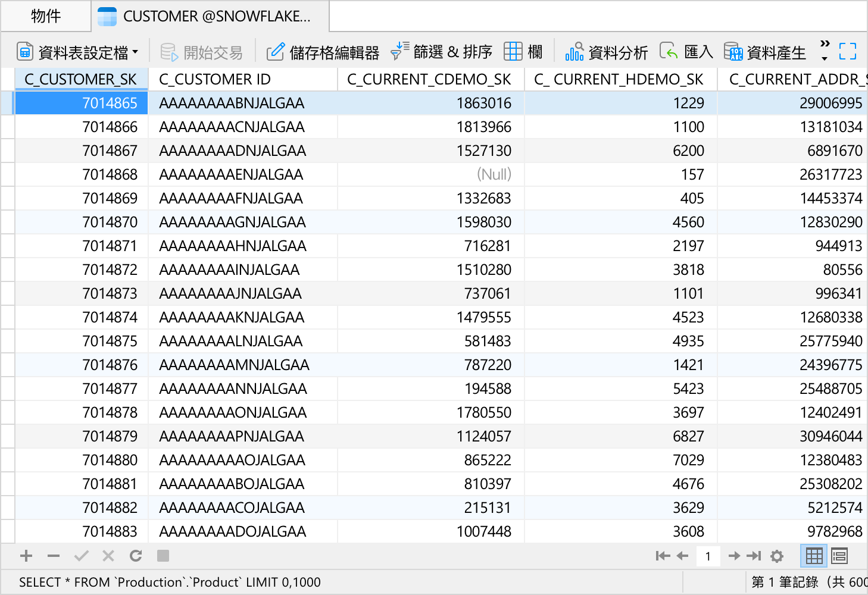This screenshot has height=595, width=868.
Task: Open the 儲存格編輯器 cell editor
Action: 323,52
